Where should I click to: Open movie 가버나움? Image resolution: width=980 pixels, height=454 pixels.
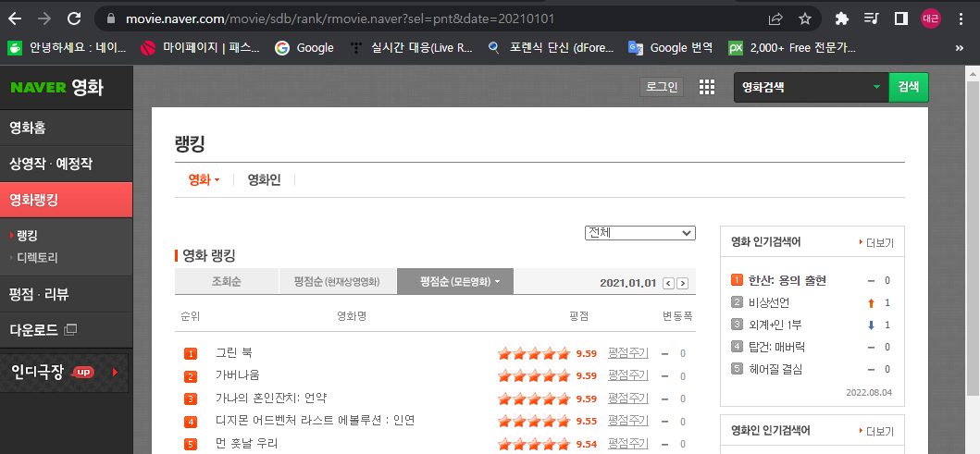pyautogui.click(x=238, y=375)
